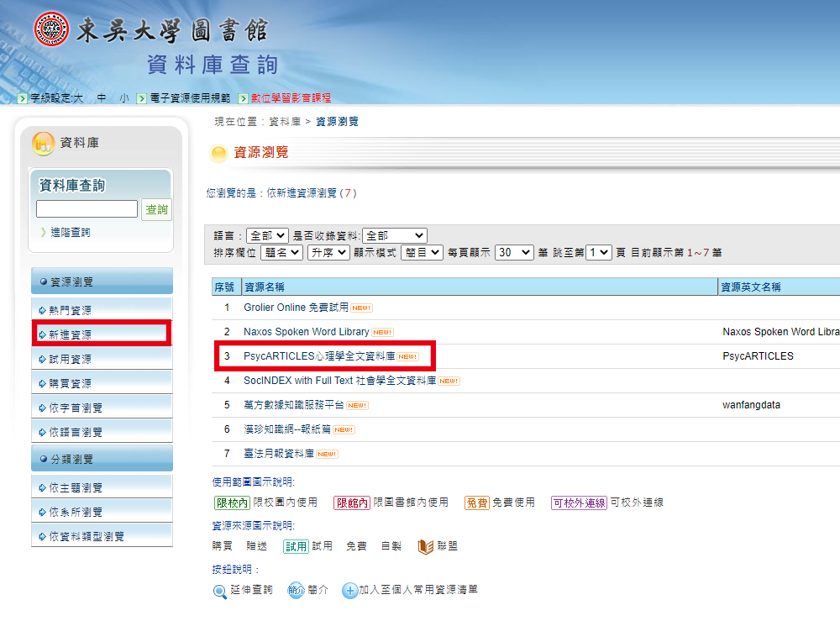Viewport: 840px width, 621px height.
Task: Select 依主題瀏覽 in the sidebar
Action: tap(102, 487)
